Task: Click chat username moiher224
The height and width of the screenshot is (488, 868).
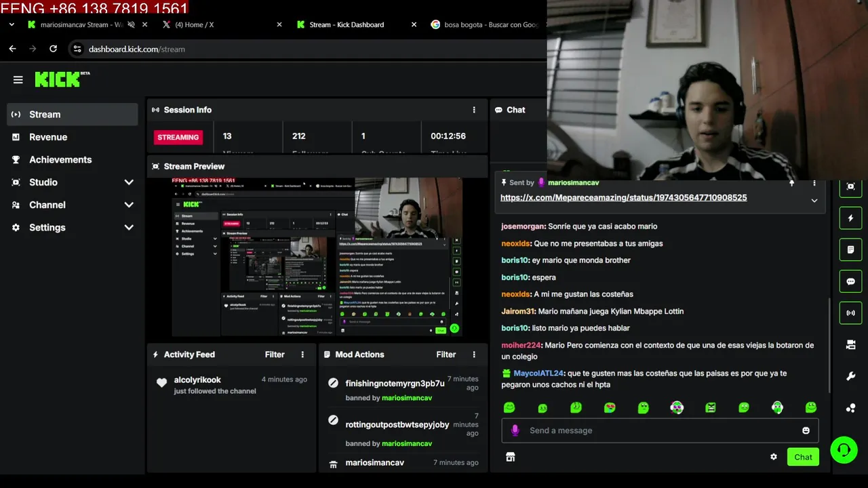Action: (x=521, y=345)
